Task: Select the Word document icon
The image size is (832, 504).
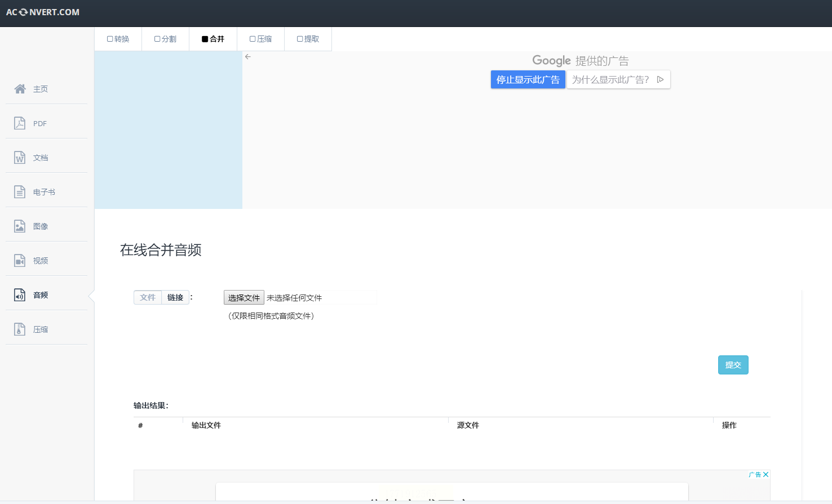Action: tap(20, 158)
